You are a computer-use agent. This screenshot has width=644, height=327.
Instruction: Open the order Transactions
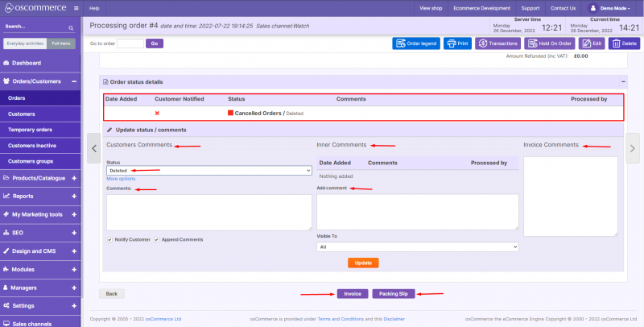coord(497,43)
